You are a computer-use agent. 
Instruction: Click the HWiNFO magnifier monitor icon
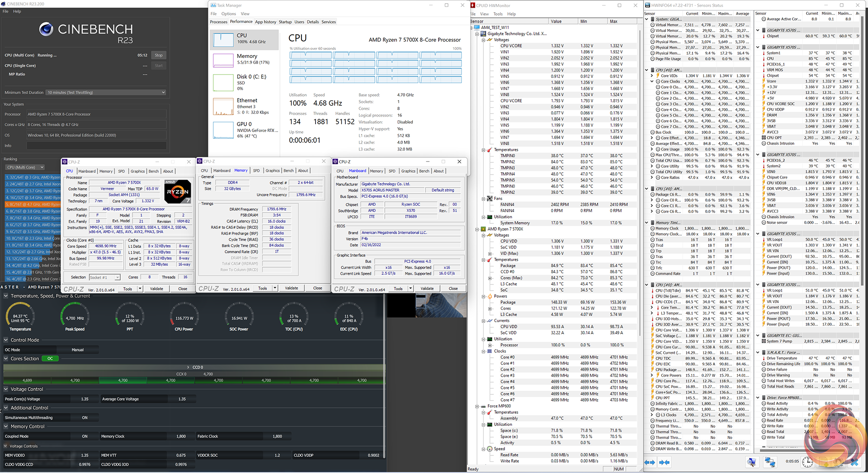point(751,462)
